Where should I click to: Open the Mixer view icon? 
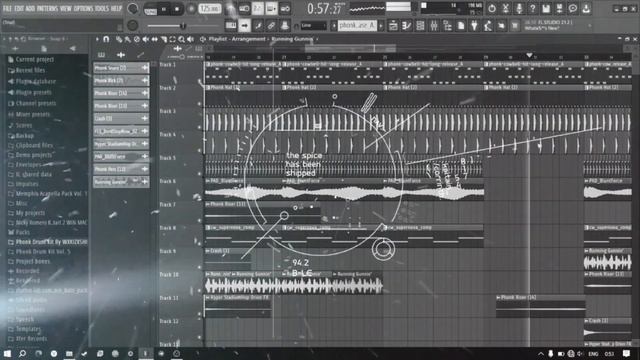pos(433,26)
